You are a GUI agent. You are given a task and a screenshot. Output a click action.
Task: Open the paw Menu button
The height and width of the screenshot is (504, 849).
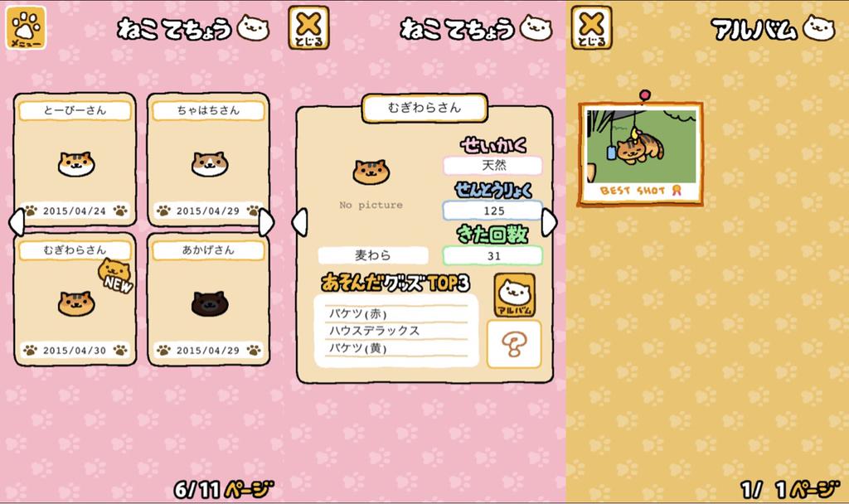(x=26, y=27)
